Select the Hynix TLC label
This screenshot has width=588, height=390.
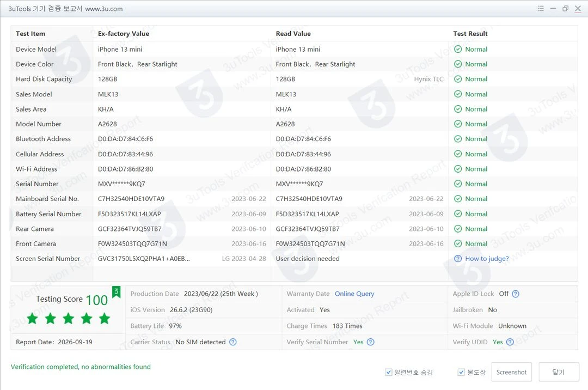coord(428,79)
